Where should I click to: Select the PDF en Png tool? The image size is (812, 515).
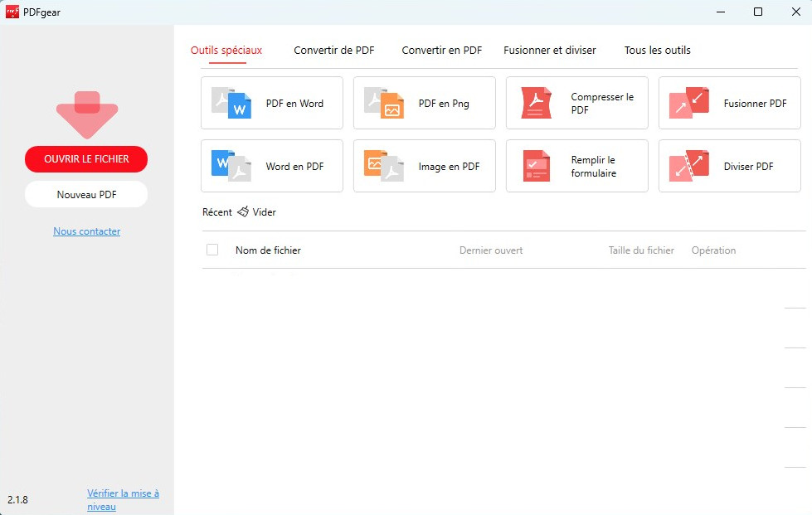pyautogui.click(x=424, y=103)
